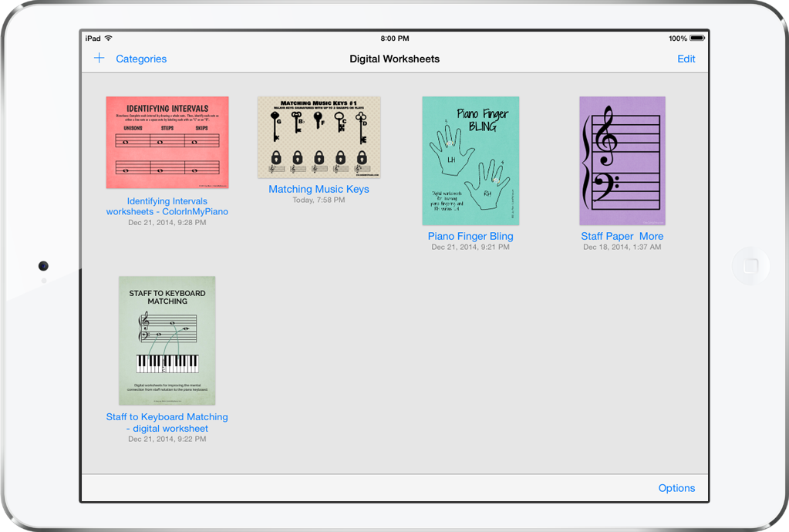Open the Staff to Keyboard Matching worksheet link
This screenshot has height=532, width=789.
[167, 423]
